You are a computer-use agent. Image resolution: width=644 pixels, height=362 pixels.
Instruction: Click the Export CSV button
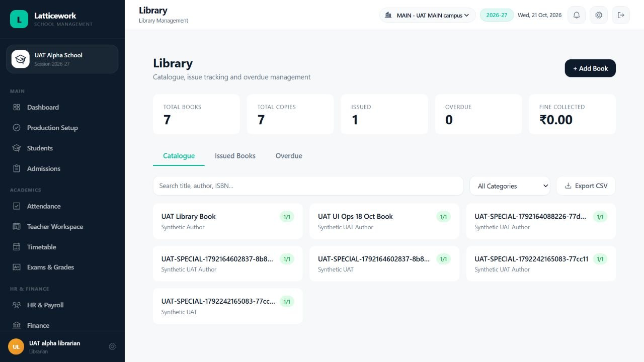pyautogui.click(x=586, y=186)
